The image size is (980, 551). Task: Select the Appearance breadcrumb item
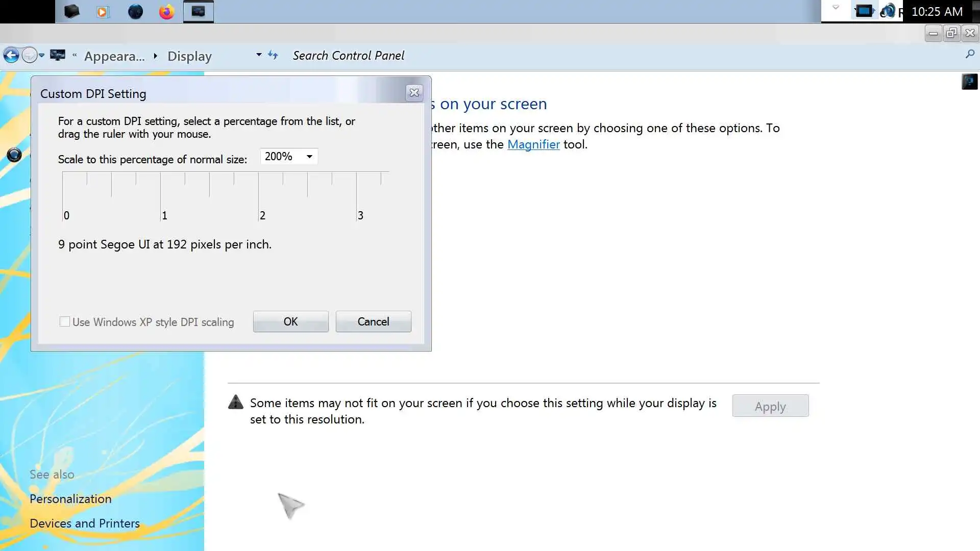point(114,56)
